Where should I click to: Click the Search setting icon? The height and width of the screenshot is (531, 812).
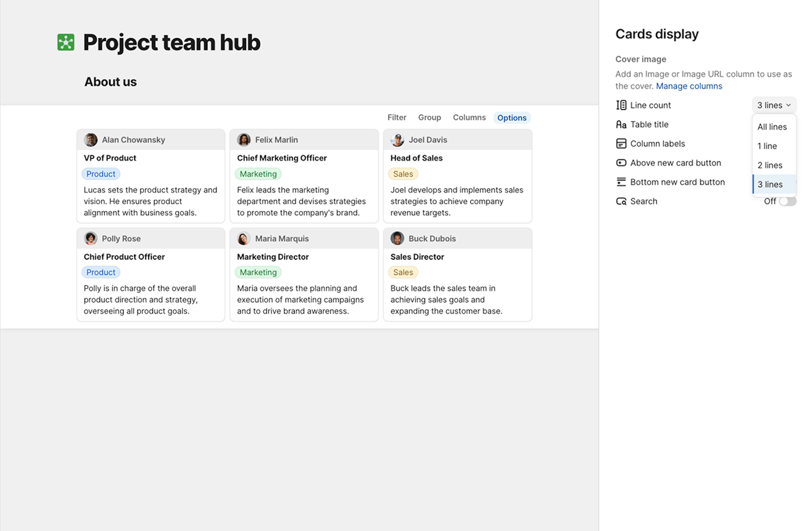pos(621,201)
